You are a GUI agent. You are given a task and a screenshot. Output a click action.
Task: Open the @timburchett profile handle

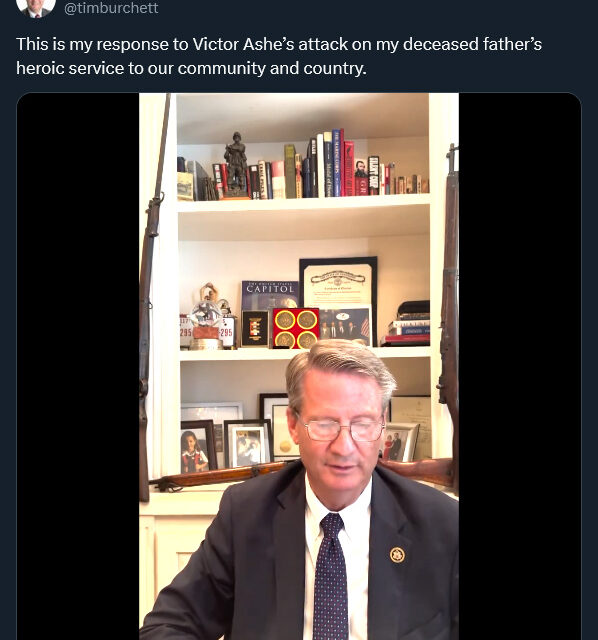coord(111,8)
